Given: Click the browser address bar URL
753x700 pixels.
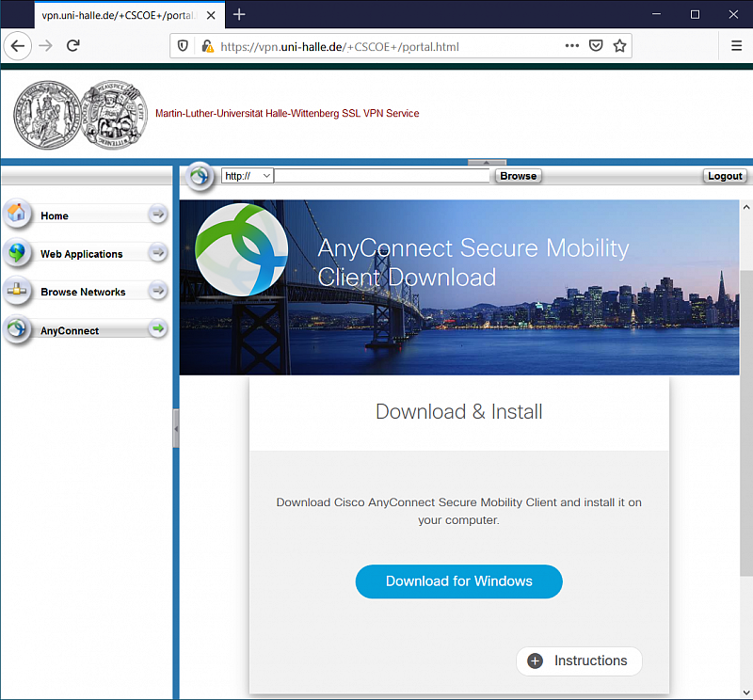Looking at the screenshot, I should tap(340, 46).
